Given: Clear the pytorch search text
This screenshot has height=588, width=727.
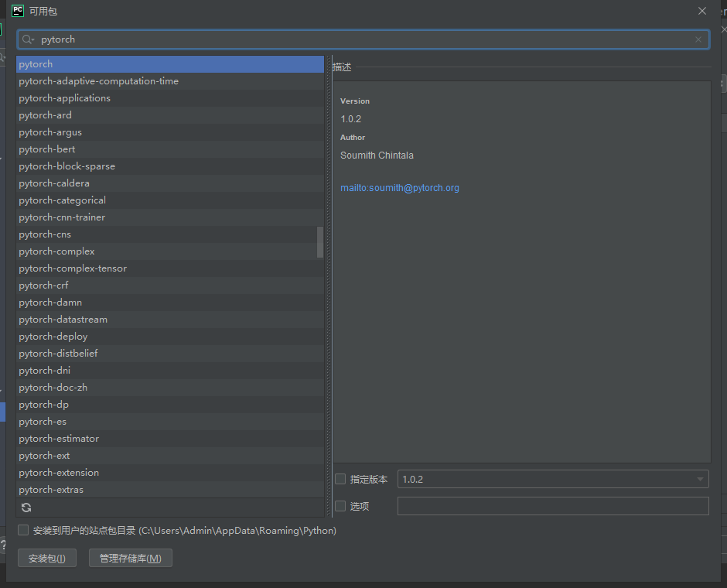Looking at the screenshot, I should (x=698, y=39).
